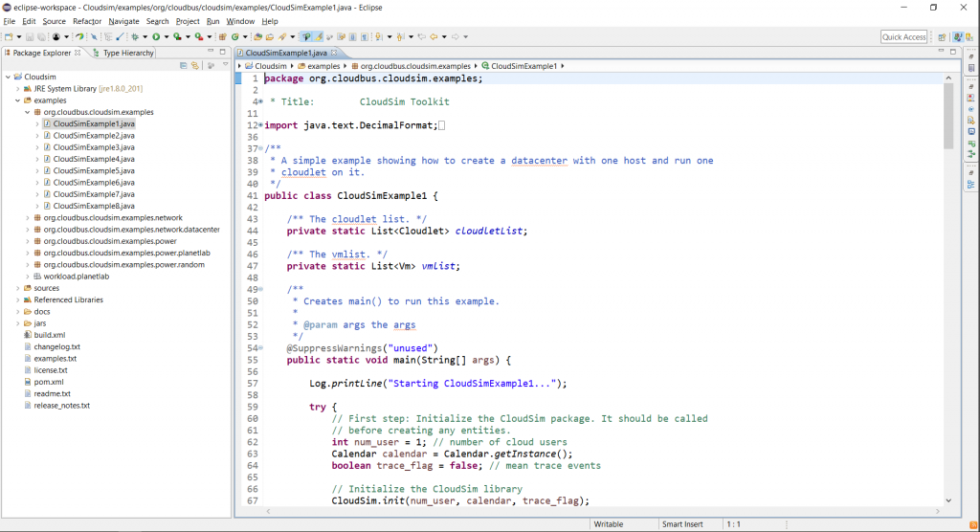Screen dimensions: 980x532
Task: Expand org.cloudbus.cloudsim.examples.network package
Action: 28,217
